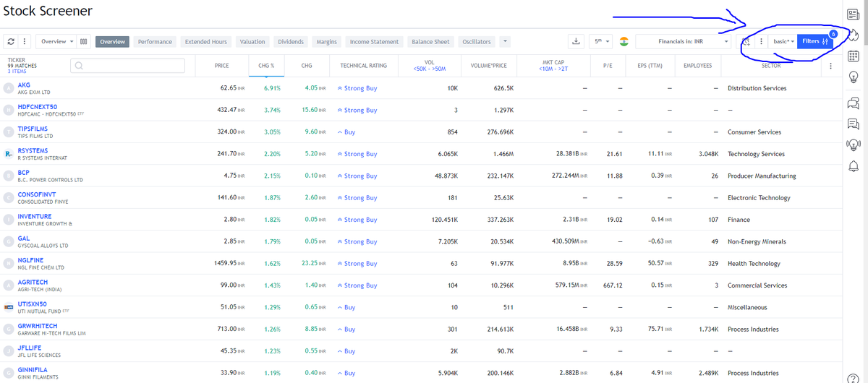This screenshot has height=383, width=868.
Task: Switch to the Dividends tab
Action: click(291, 42)
